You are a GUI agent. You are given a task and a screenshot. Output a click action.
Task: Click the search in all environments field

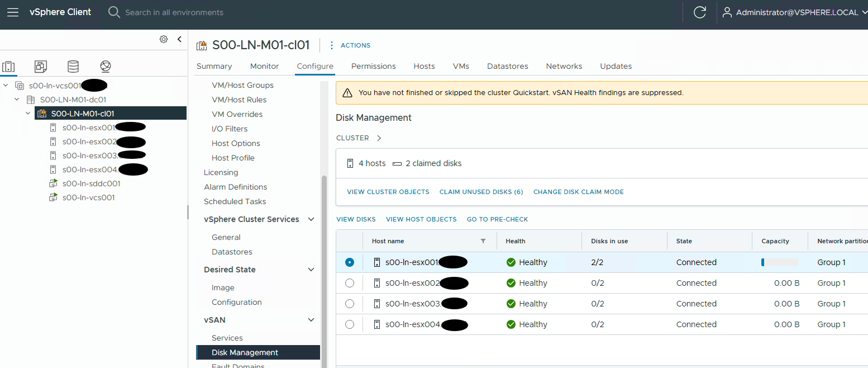(x=174, y=12)
